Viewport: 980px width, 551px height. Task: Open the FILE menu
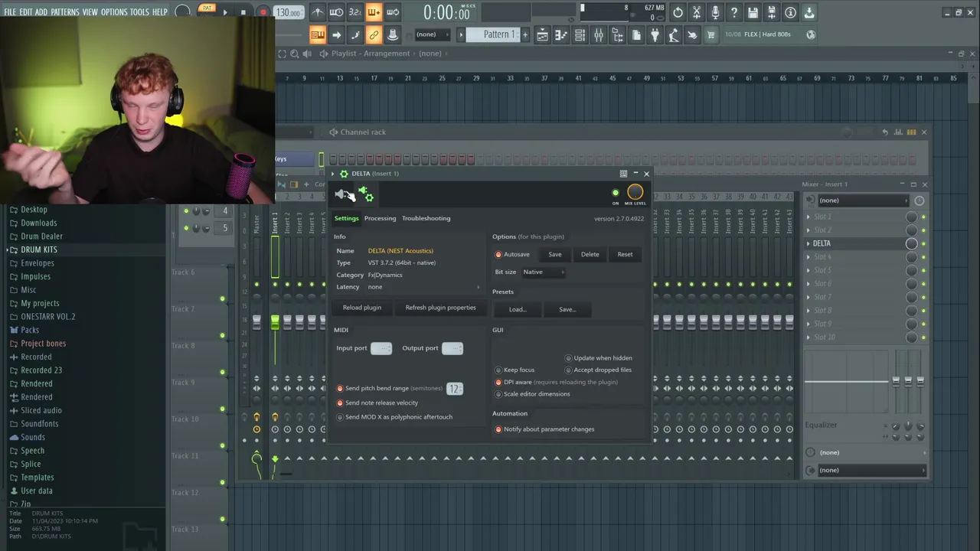click(x=11, y=12)
